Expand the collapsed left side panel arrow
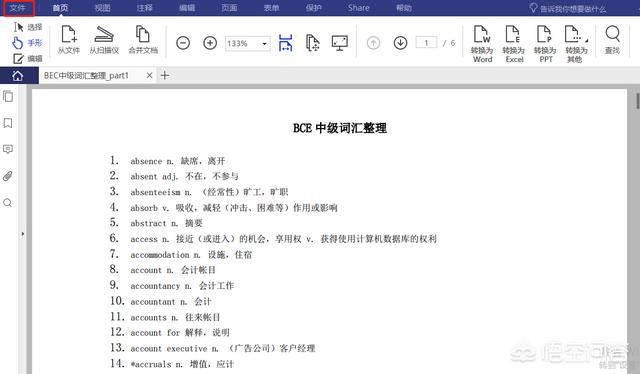This screenshot has height=374, width=640. click(x=22, y=234)
